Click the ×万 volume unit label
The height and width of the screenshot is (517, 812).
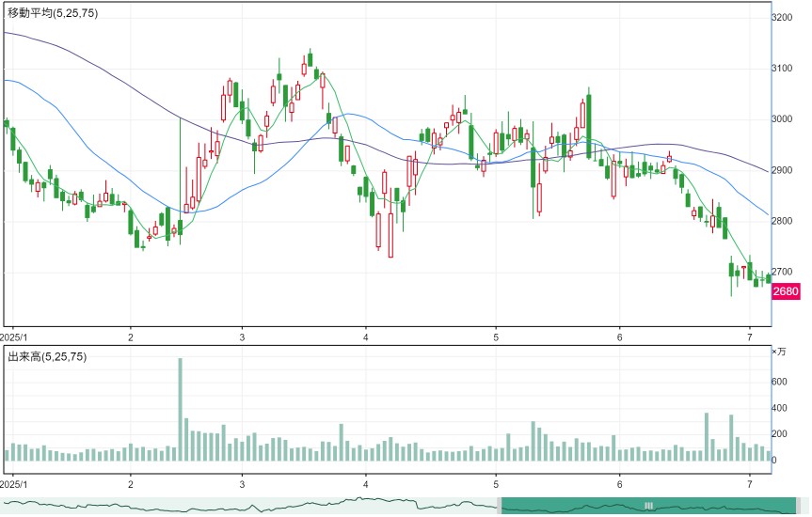[x=779, y=352]
